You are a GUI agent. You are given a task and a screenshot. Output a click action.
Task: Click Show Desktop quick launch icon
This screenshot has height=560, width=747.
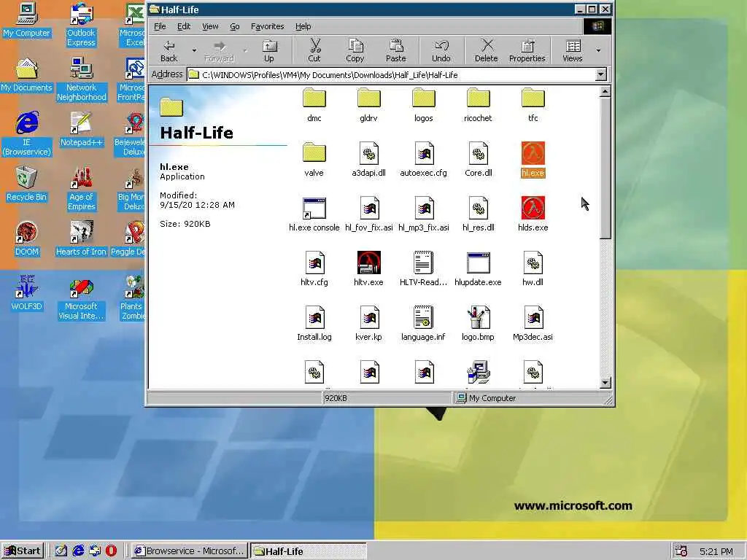[x=61, y=551]
